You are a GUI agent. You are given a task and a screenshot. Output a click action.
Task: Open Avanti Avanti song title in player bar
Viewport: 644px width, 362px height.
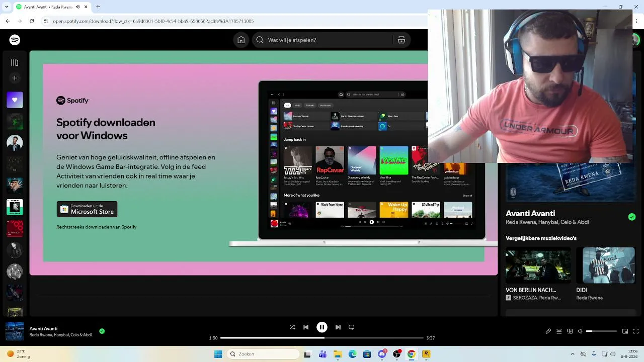pyautogui.click(x=43, y=329)
